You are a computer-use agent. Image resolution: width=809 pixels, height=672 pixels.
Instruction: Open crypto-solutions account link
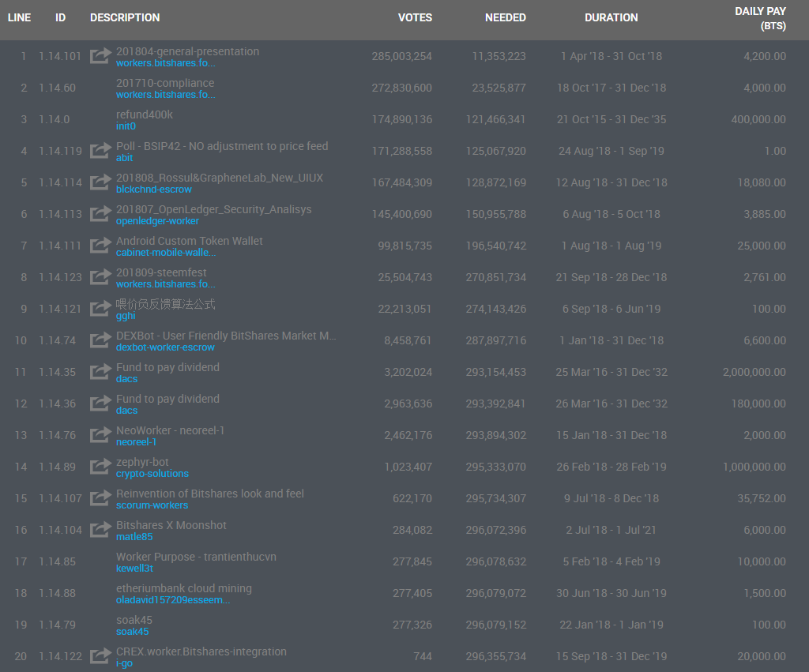[152, 474]
